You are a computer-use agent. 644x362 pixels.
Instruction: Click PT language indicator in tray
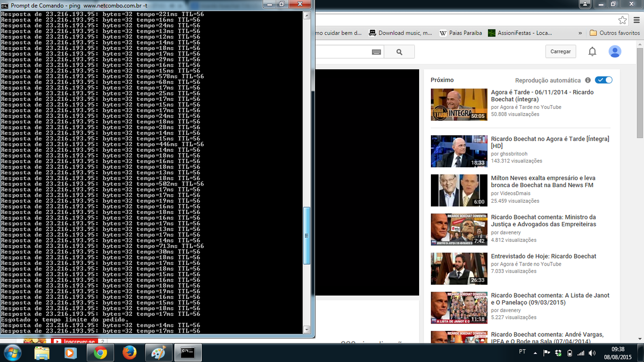pos(522,352)
